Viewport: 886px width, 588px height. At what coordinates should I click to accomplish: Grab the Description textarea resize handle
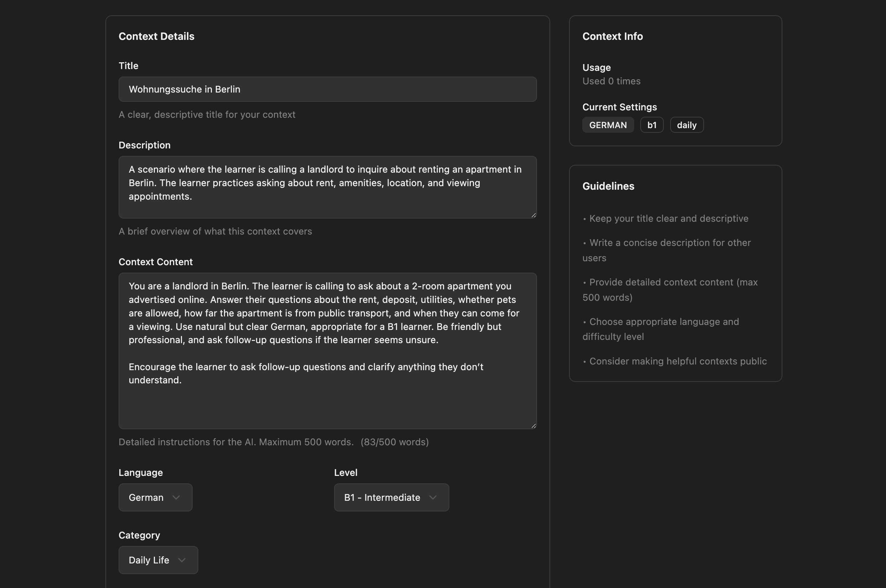point(533,215)
